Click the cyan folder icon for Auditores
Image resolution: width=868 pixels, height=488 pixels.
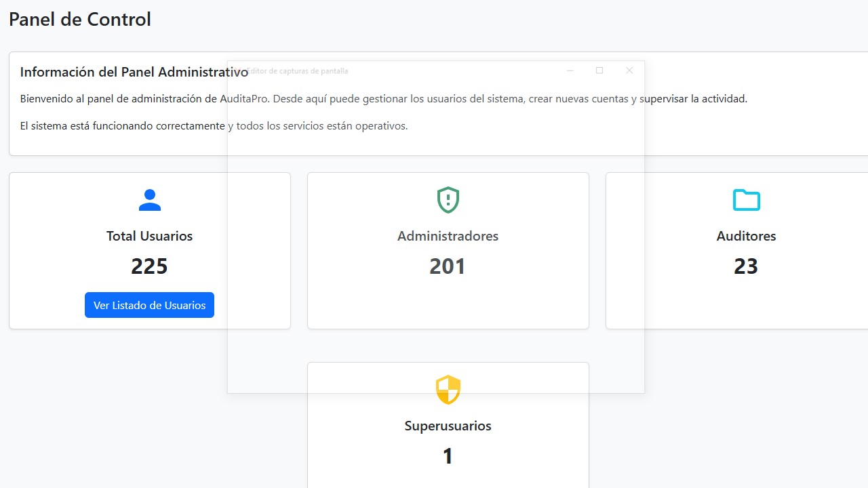[x=746, y=200]
